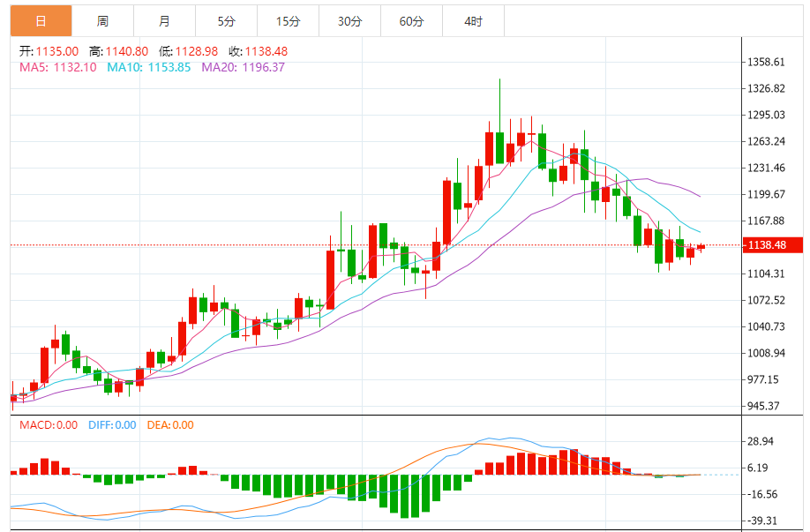Click the 低 low price 1128.98 readout
This screenshot has width=810, height=532.
tap(188, 51)
